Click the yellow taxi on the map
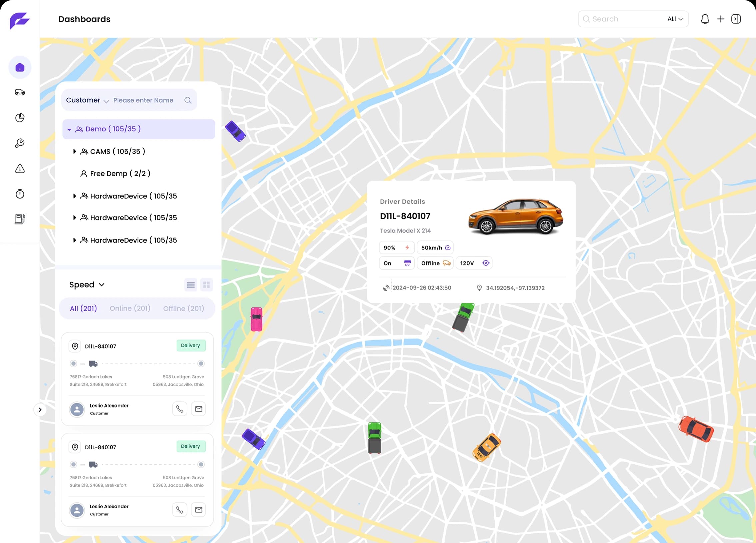Screen dimensions: 756x543 pyautogui.click(x=486, y=448)
